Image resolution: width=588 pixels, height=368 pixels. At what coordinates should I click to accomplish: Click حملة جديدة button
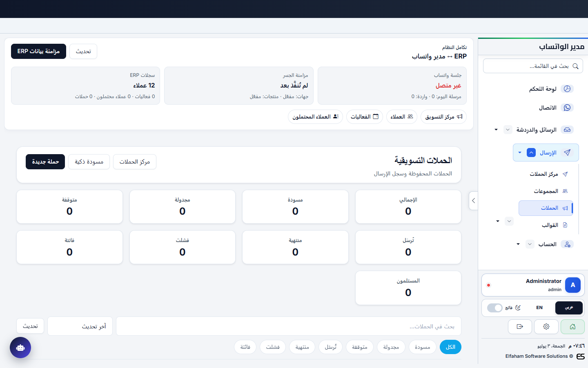click(45, 162)
